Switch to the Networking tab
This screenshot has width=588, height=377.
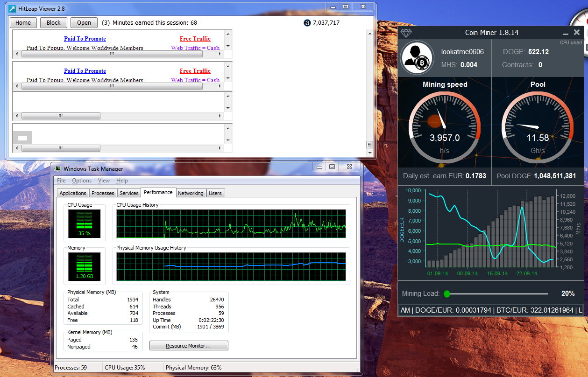(191, 193)
